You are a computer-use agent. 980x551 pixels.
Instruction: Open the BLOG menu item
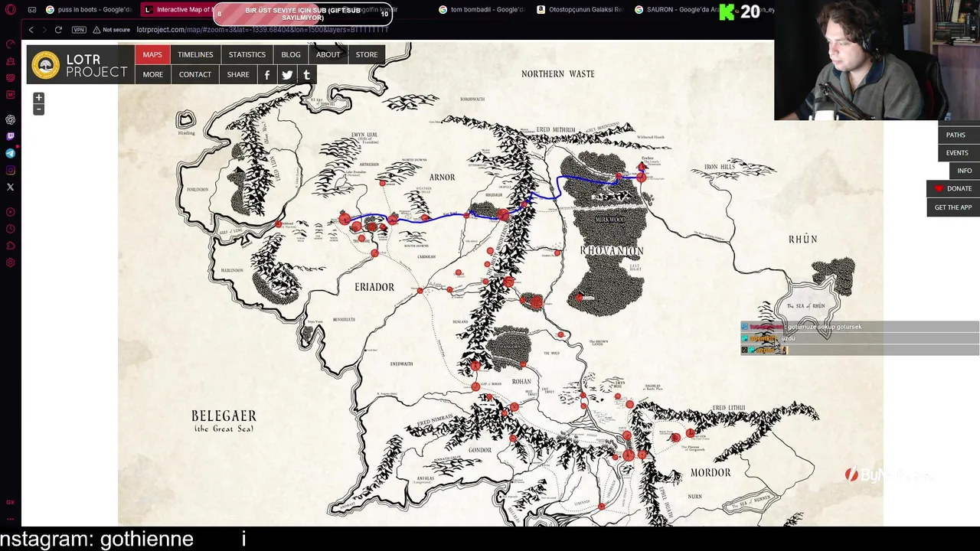(x=291, y=54)
